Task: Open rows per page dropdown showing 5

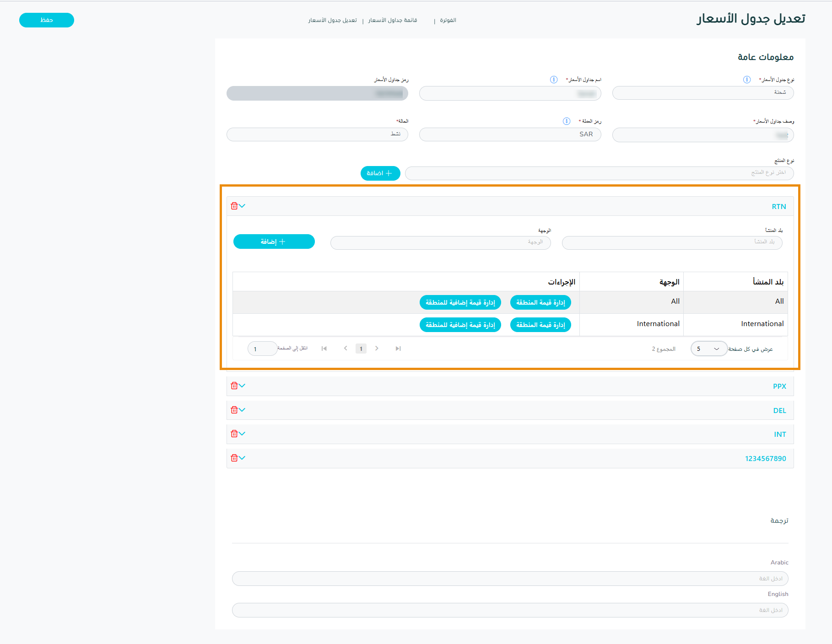Action: (x=708, y=349)
